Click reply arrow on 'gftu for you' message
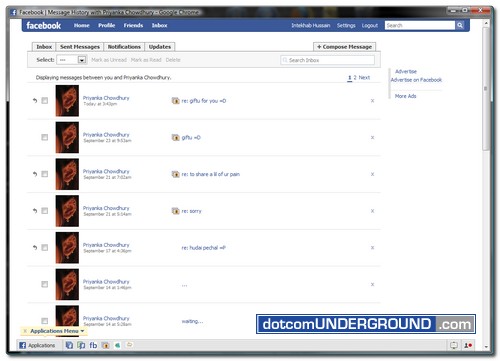 tap(35, 100)
